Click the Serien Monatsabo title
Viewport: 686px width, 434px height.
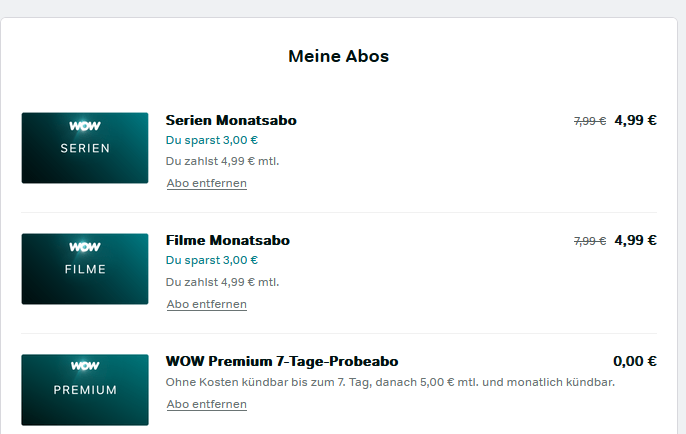(x=231, y=120)
